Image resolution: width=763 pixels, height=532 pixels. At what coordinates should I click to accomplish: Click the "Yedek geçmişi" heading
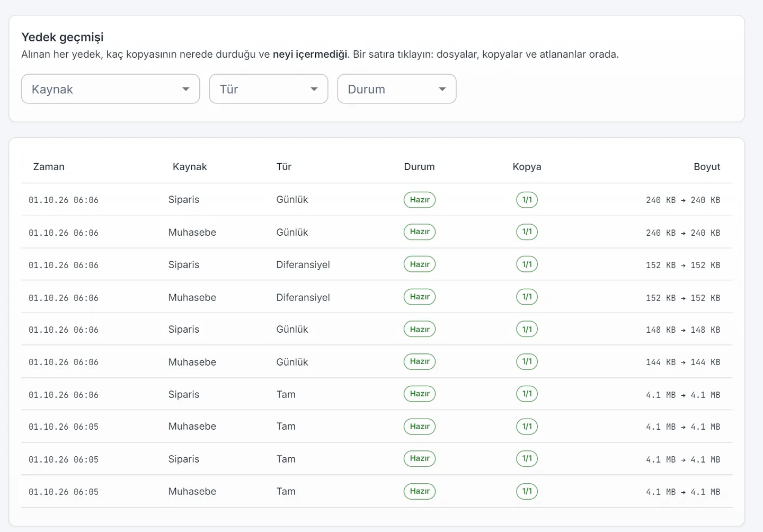[63, 37]
